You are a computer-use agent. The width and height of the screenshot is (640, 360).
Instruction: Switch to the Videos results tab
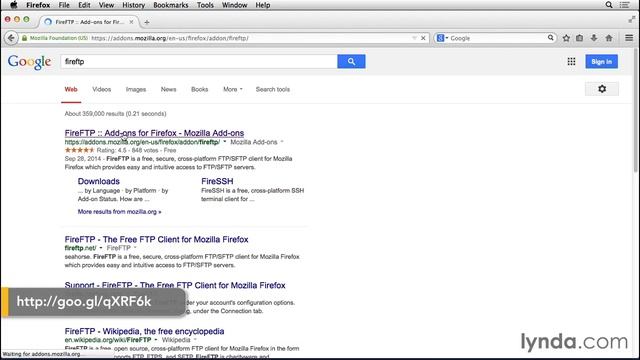(101, 89)
